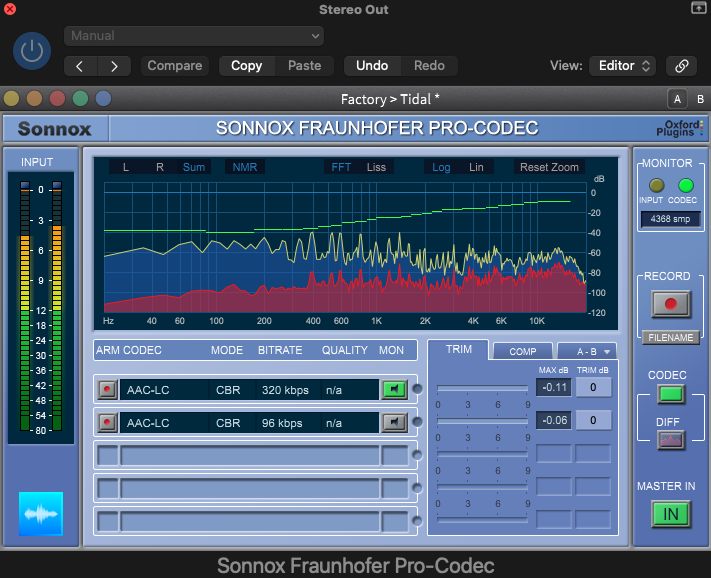Show the L channel in display

126,167
